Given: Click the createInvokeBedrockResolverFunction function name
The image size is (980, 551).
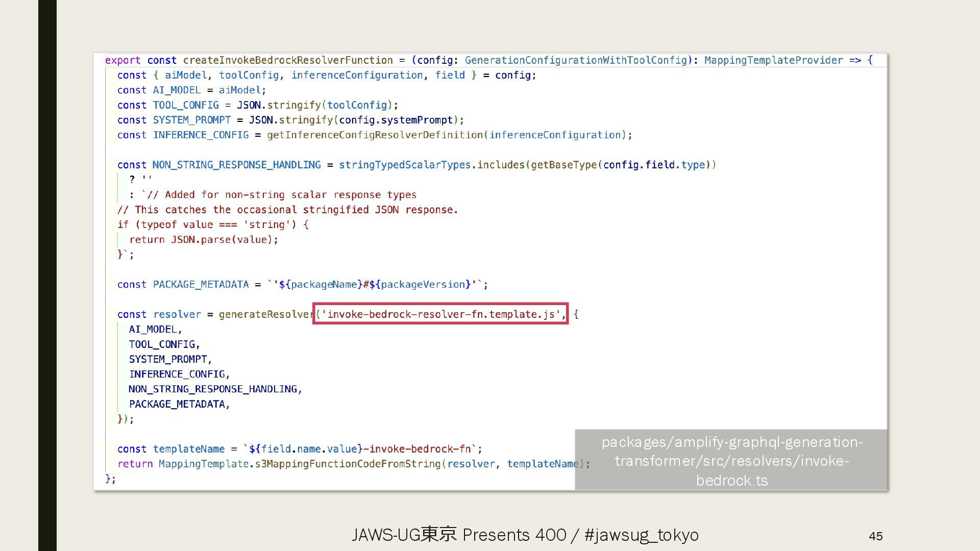Looking at the screenshot, I should coord(287,60).
